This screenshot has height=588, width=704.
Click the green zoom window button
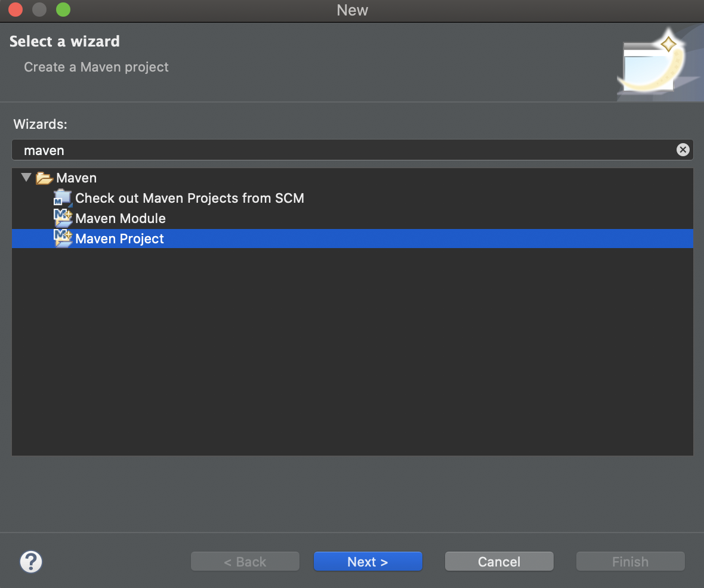(x=63, y=10)
